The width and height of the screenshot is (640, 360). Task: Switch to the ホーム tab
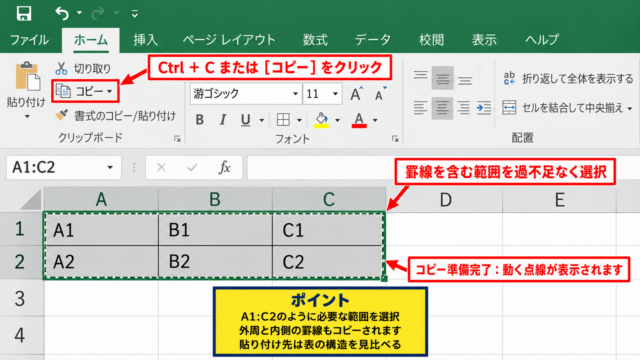click(91, 40)
